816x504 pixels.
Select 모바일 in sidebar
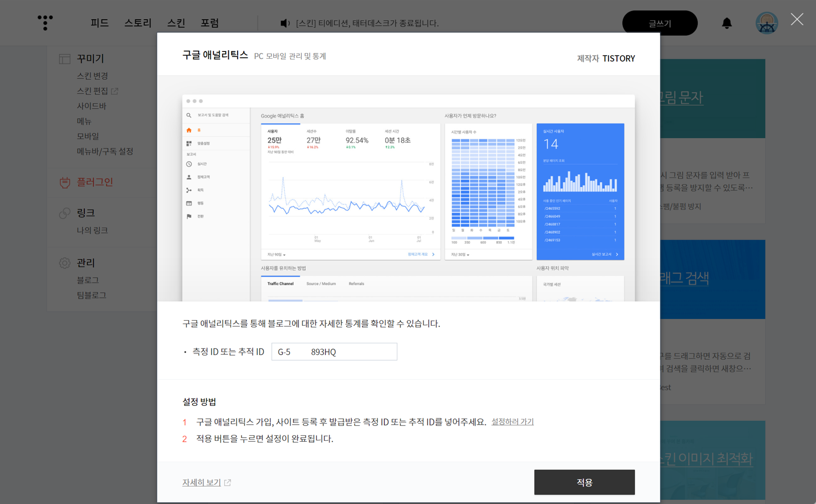coord(88,136)
